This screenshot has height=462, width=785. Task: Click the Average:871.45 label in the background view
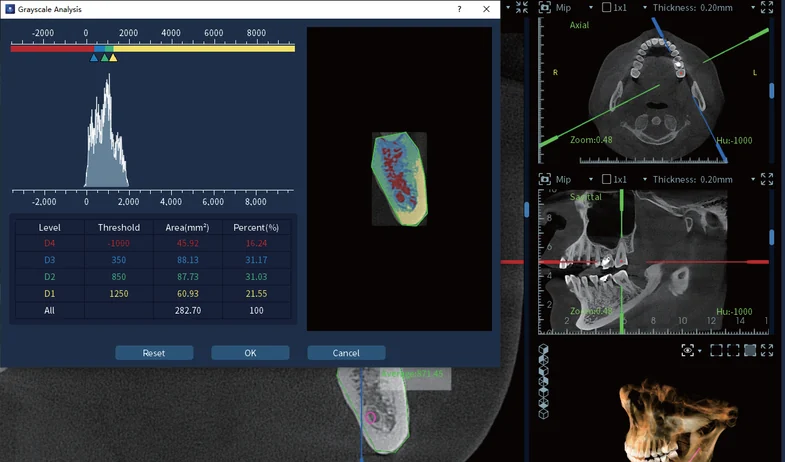(412, 374)
